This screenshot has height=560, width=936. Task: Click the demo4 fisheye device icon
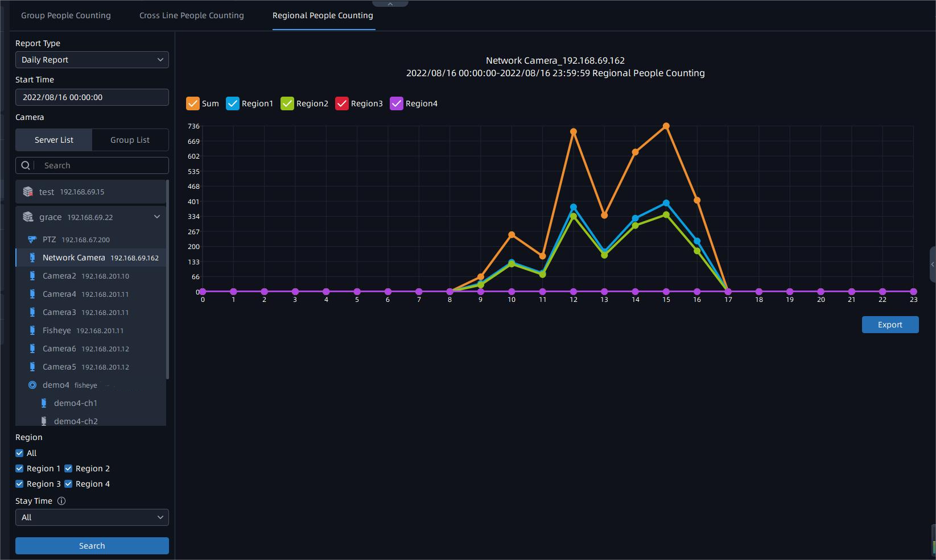32,385
